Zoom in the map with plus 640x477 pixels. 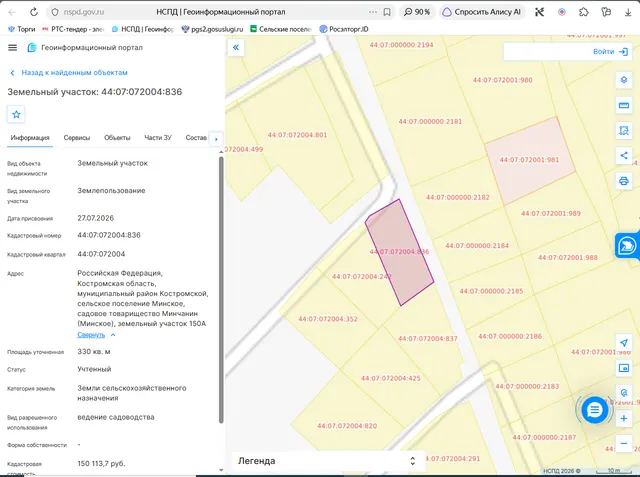coord(624,419)
